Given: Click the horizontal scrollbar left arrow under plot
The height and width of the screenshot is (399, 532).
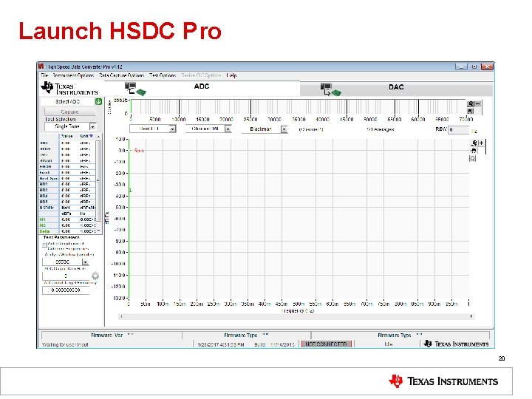Looking at the screenshot, I should click(121, 316).
